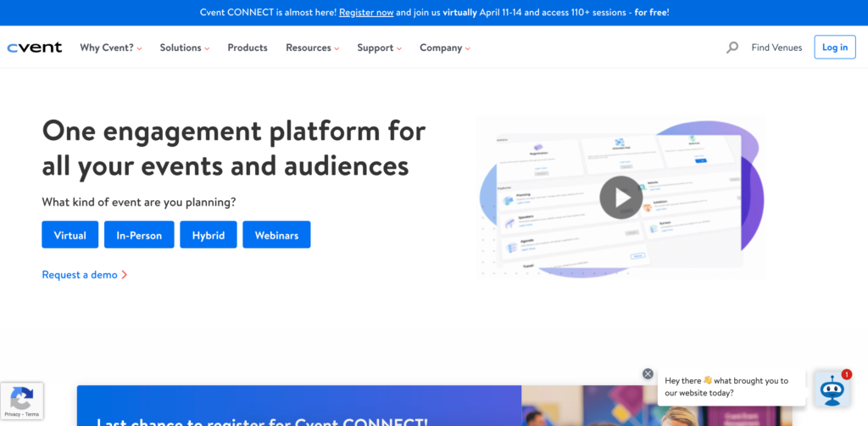Expand the Why Cvent? menu
This screenshot has width=868, height=426.
[111, 48]
